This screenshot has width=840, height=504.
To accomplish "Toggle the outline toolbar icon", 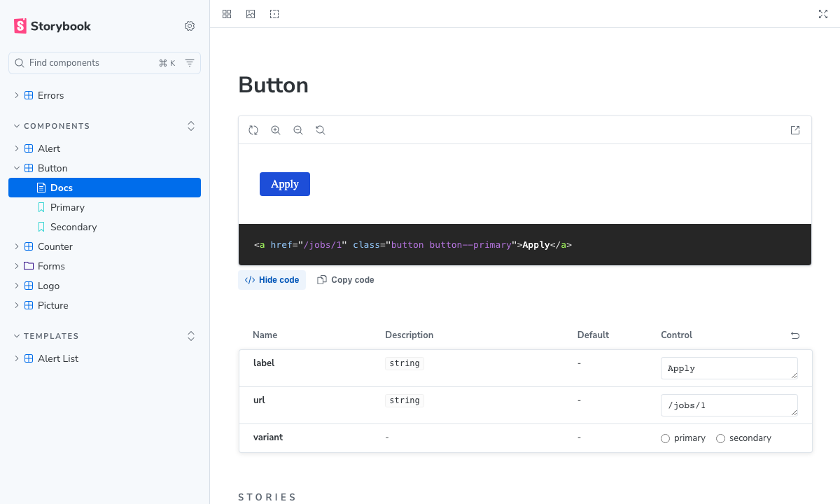I will coord(274,14).
